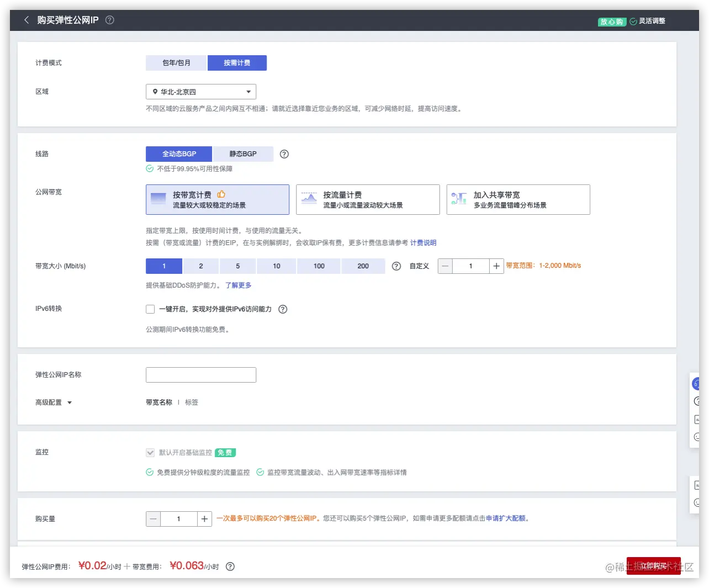Toggle 默认开启基础监控 checkbox
Screen dimensions: 709x588
[x=150, y=453]
